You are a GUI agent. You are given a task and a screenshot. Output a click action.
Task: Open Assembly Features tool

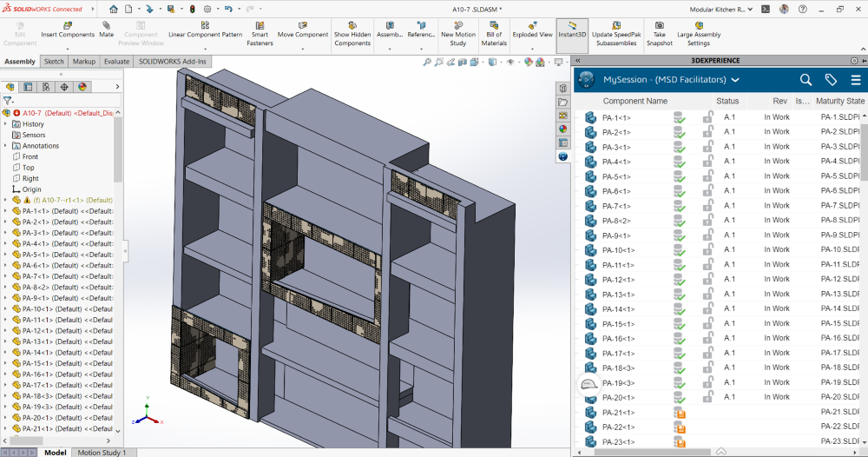(390, 30)
